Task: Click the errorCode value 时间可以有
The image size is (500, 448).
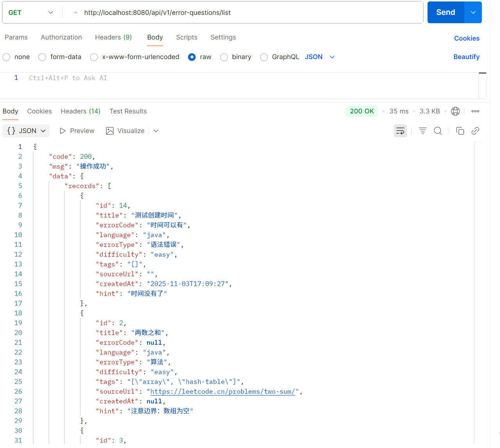Action: pos(167,225)
